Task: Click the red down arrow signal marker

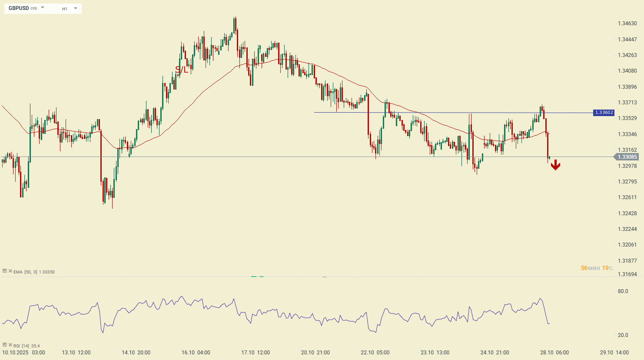Action: coord(555,165)
